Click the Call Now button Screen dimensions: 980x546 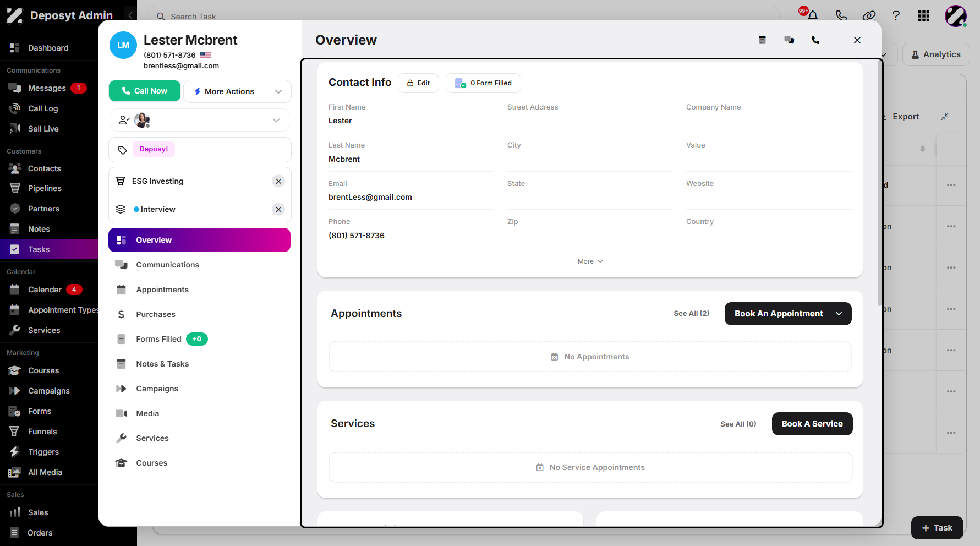[x=145, y=91]
